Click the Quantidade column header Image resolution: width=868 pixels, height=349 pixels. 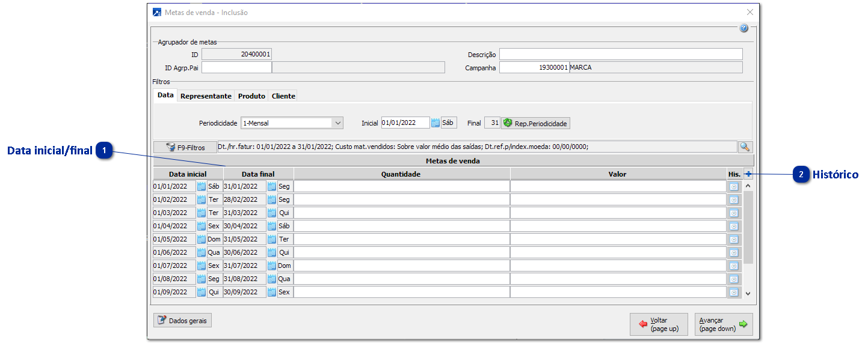click(x=402, y=174)
